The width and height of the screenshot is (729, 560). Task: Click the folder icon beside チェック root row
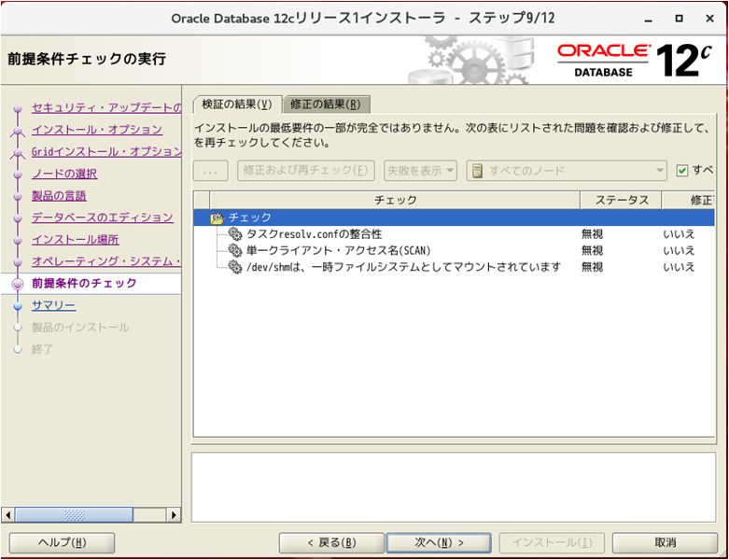click(x=217, y=218)
